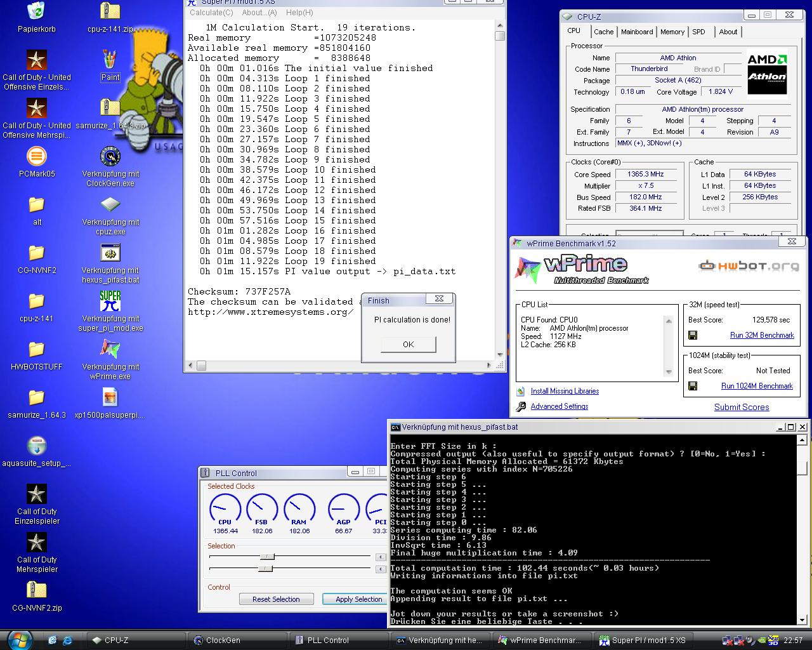Click OK in Finish dialog

click(x=408, y=344)
